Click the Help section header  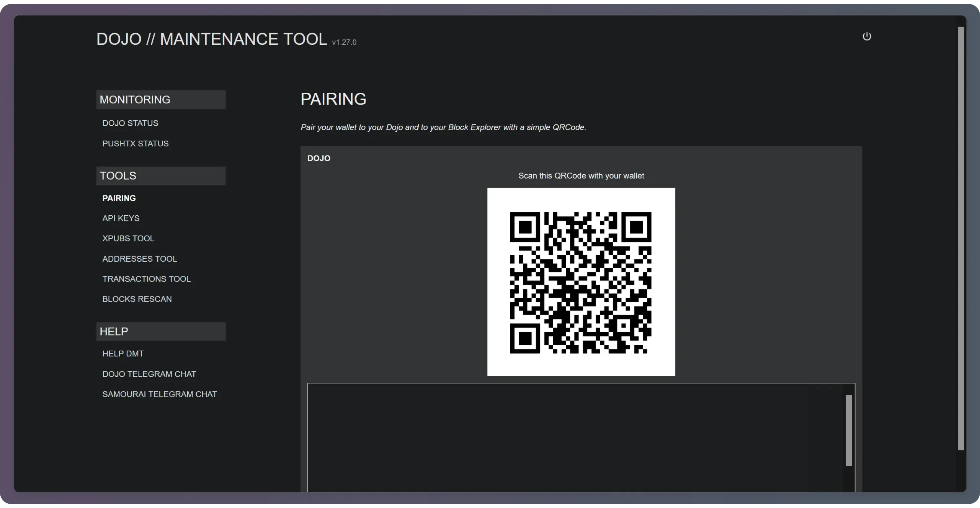[x=161, y=331]
